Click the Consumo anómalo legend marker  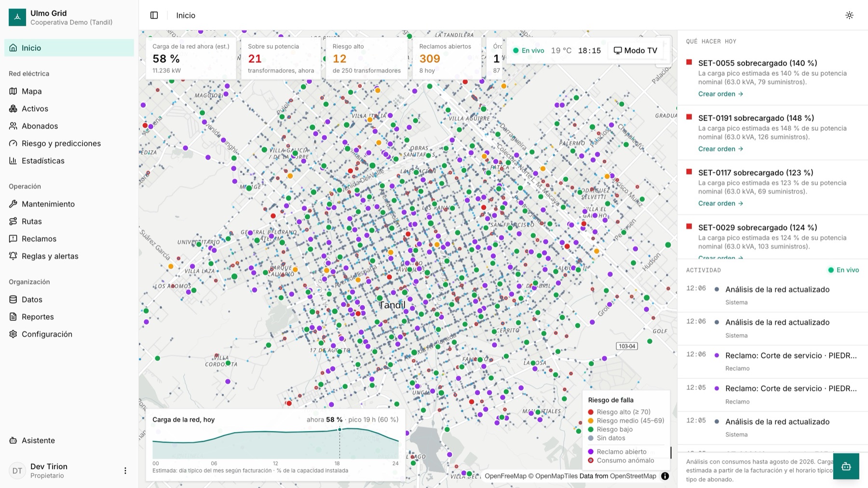tap(591, 461)
